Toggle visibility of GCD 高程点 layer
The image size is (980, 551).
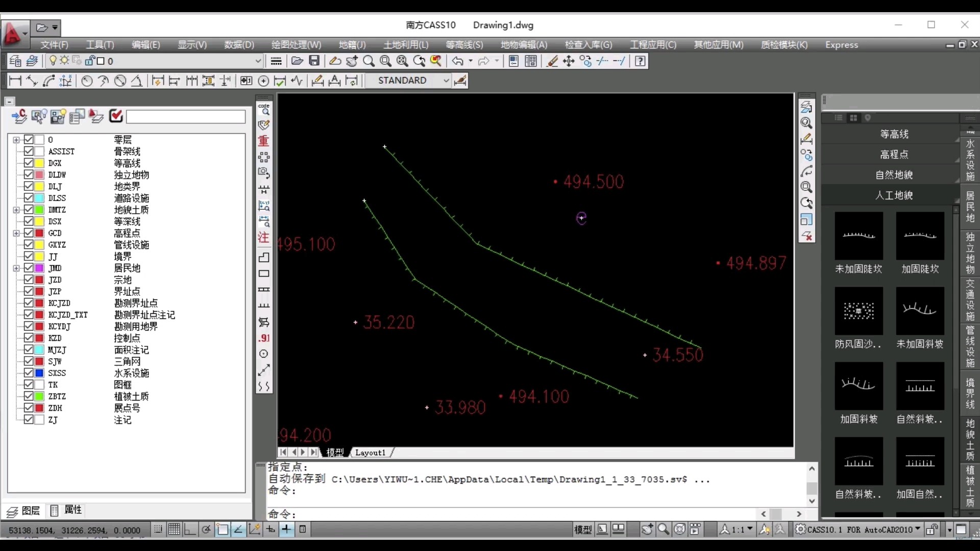pos(29,233)
